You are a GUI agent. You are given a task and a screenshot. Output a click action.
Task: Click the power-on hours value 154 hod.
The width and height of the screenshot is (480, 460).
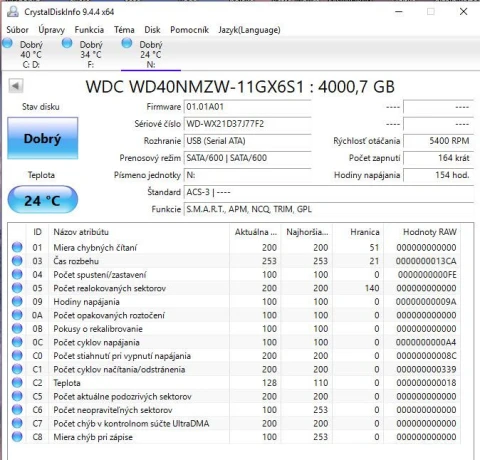coord(438,175)
